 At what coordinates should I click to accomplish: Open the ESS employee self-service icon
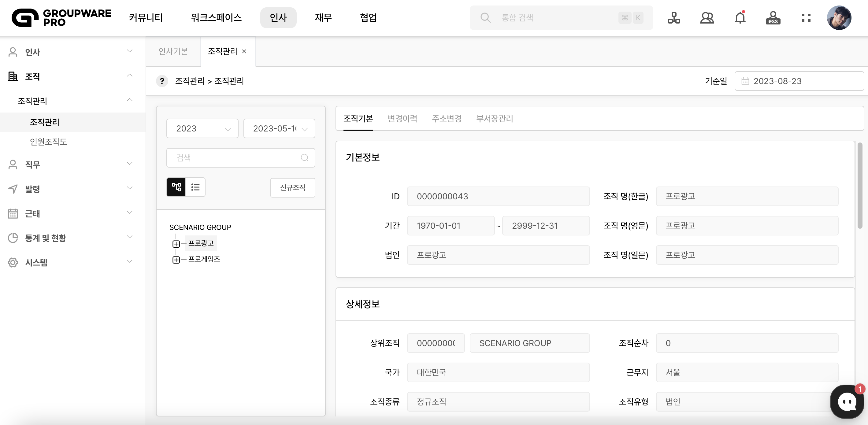[773, 18]
